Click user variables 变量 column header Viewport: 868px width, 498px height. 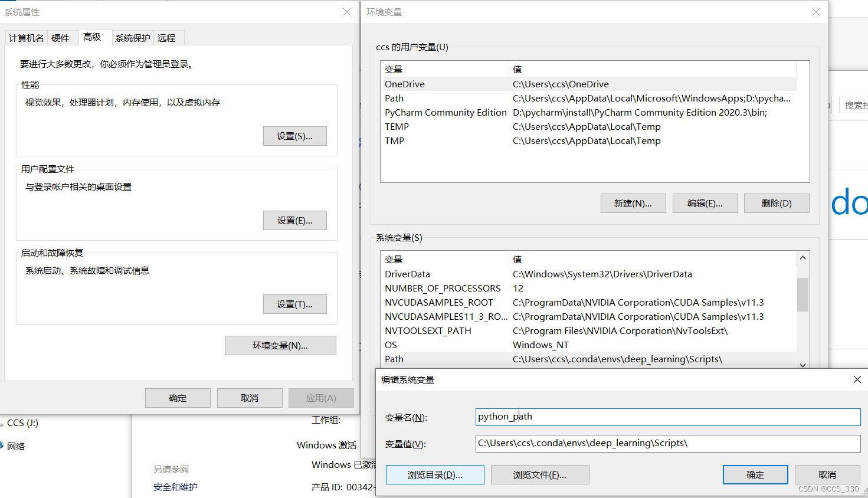click(445, 69)
